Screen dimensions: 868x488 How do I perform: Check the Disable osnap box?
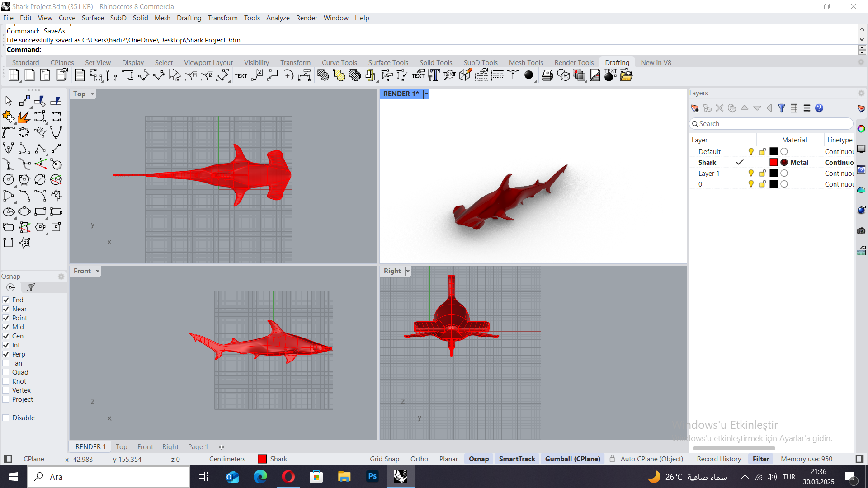6,418
